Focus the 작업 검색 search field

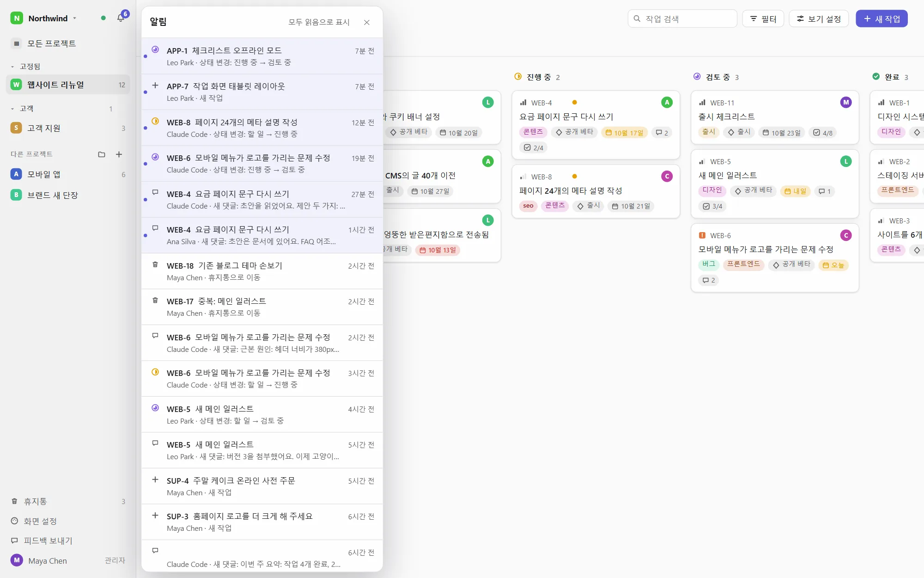(682, 19)
